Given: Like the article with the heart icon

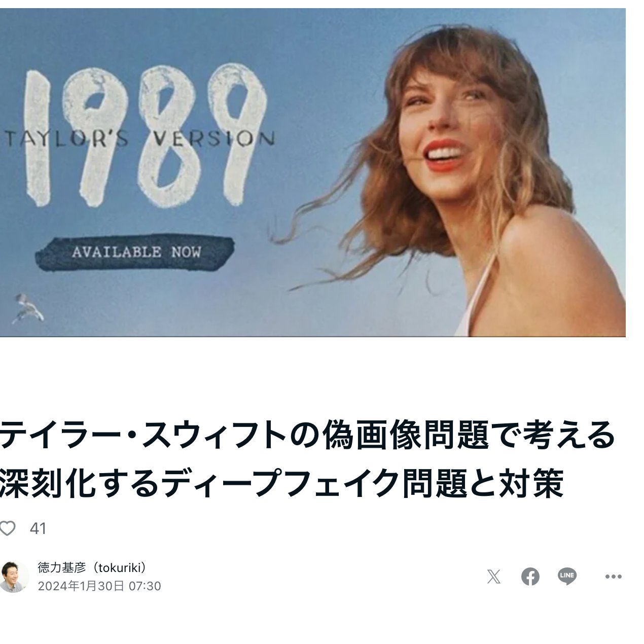Looking at the screenshot, I should (7, 528).
